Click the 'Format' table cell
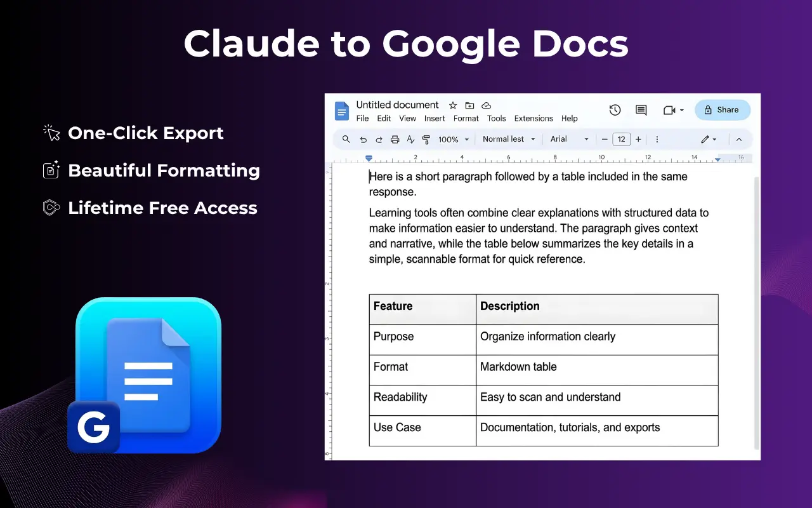Screen dimensions: 812x508 [422, 370]
